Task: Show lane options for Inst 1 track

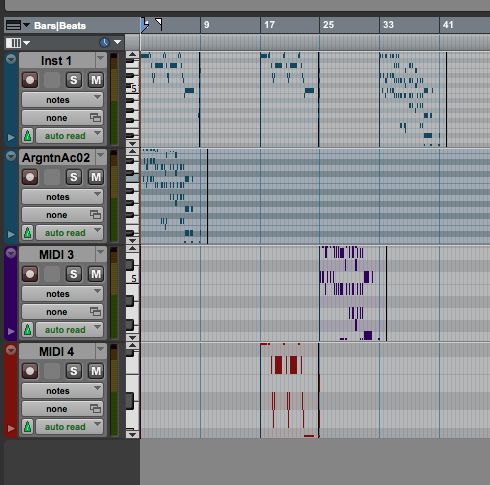Action: click(x=11, y=59)
